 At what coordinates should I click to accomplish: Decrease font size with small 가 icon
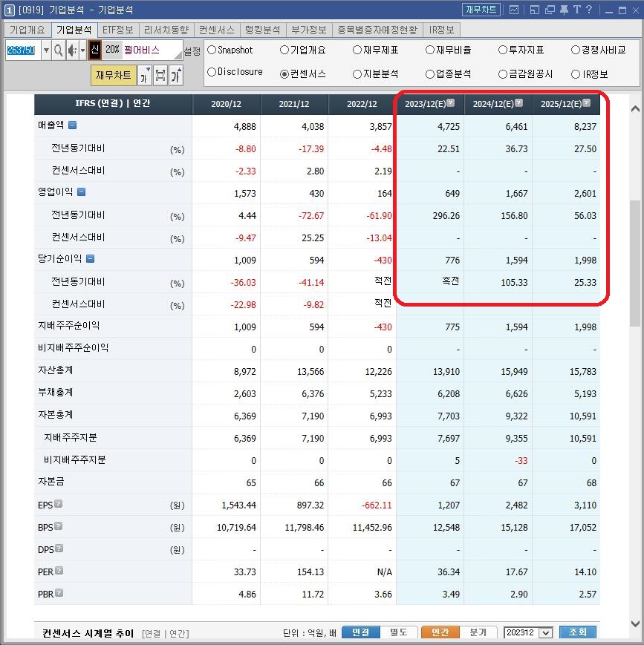click(143, 76)
